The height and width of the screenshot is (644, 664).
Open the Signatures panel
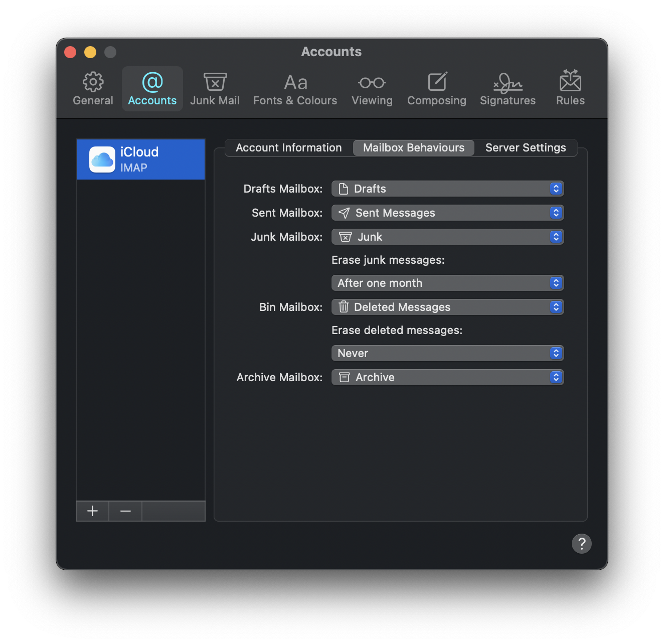click(508, 88)
